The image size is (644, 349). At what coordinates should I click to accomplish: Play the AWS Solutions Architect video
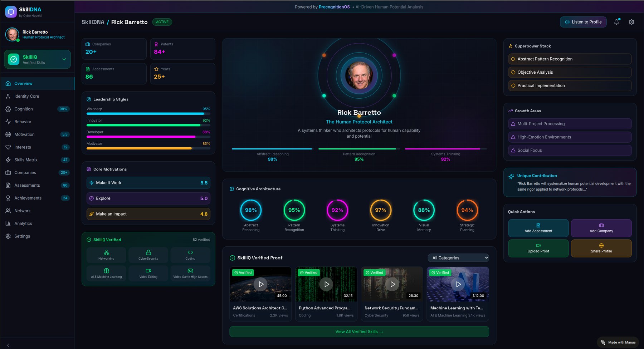click(260, 284)
